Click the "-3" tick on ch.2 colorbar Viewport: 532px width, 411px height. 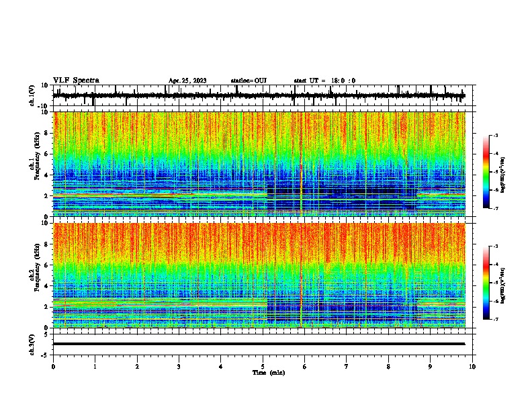click(495, 246)
